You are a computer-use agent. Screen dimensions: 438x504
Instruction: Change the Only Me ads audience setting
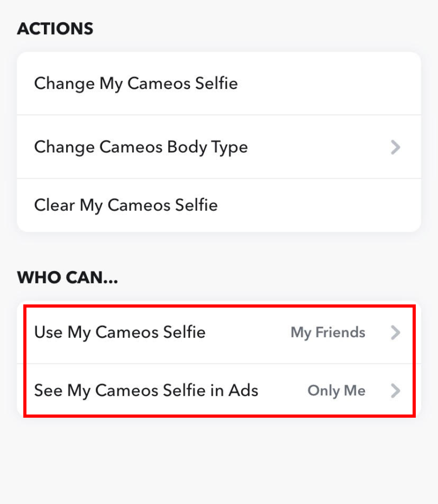pos(336,390)
